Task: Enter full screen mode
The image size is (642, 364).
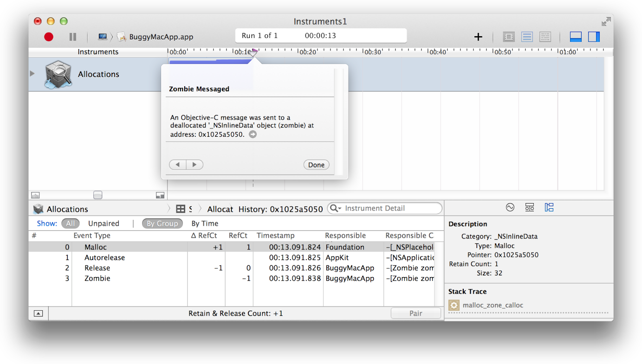Action: 606,21
